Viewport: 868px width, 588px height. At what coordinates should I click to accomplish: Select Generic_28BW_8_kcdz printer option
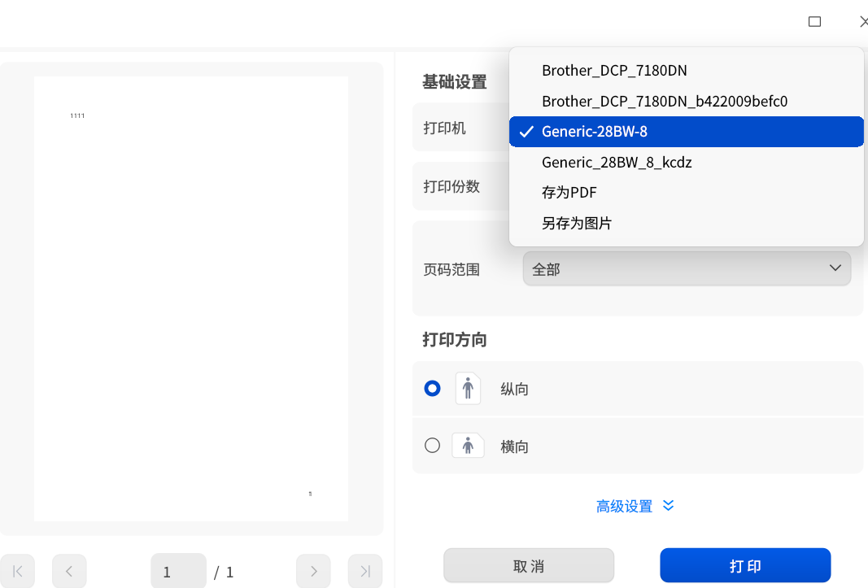[x=687, y=162]
